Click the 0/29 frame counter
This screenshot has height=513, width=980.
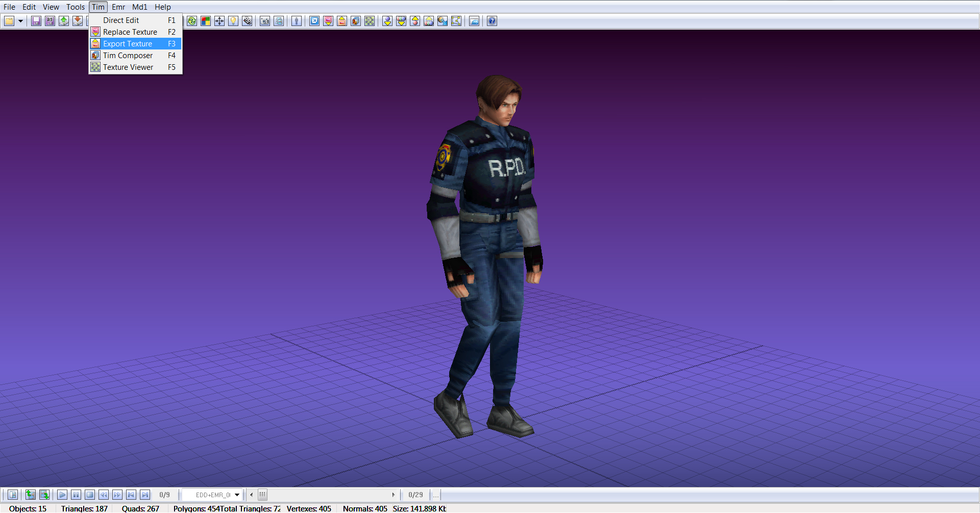coord(415,495)
